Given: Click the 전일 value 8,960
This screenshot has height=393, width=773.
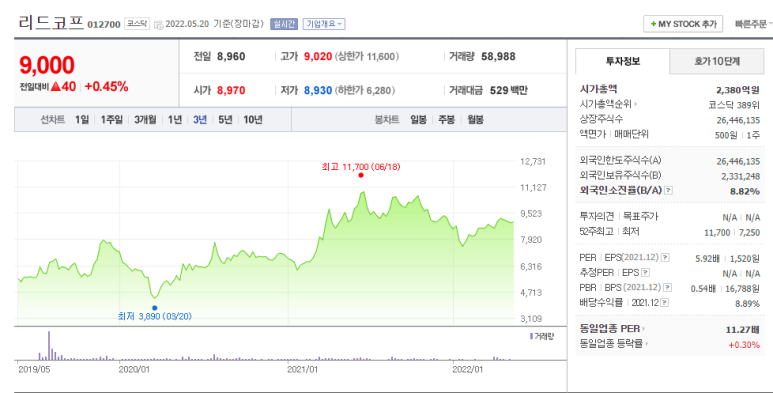Looking at the screenshot, I should point(231,56).
